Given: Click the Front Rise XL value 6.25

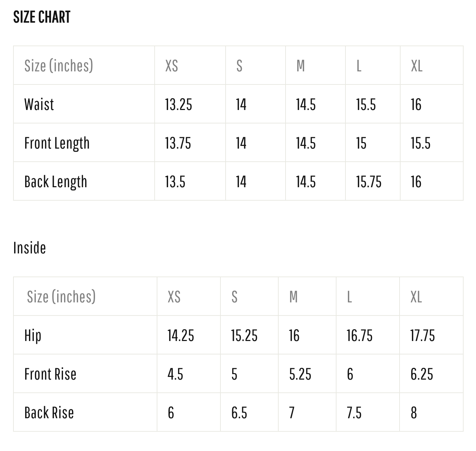Looking at the screenshot, I should coord(422,374).
